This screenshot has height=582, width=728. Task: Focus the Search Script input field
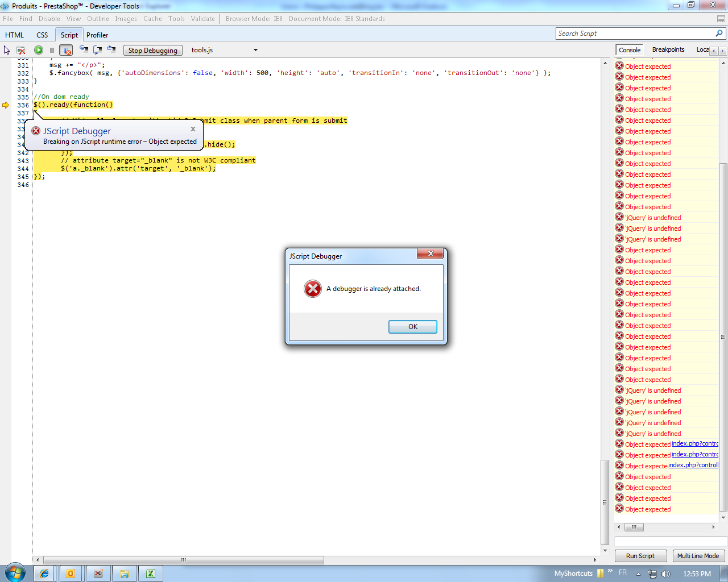tap(635, 34)
